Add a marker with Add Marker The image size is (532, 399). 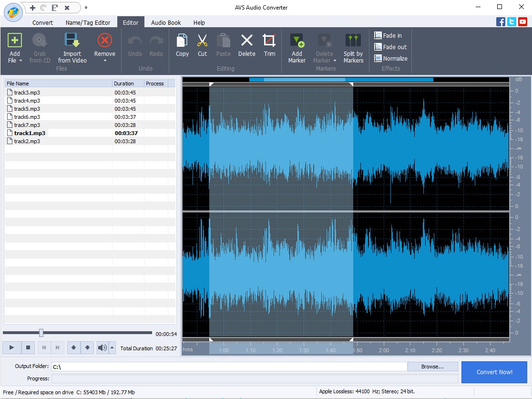coord(297,48)
